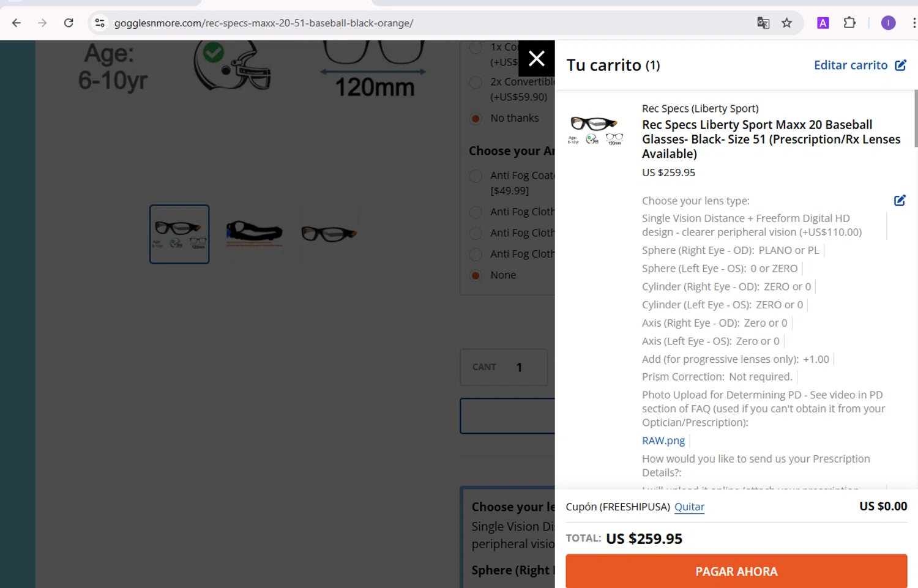
Task: Select the third product gallery thumbnail
Action: [x=329, y=234]
